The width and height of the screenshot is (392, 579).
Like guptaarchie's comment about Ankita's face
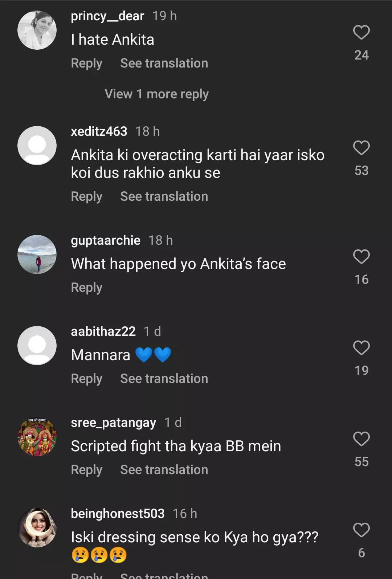361,257
